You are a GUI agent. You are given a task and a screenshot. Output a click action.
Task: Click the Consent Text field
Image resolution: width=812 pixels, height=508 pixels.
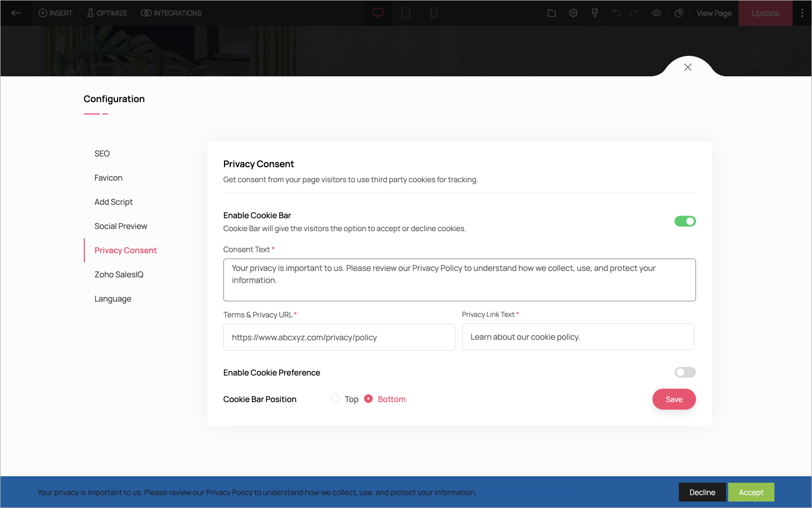[x=460, y=280]
